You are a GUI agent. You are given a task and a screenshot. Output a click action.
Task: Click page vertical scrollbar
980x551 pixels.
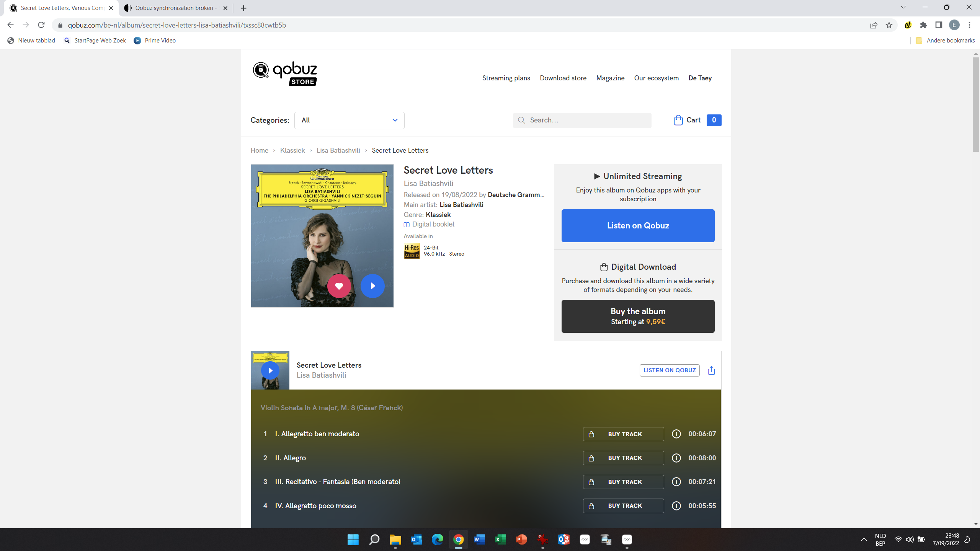point(976,104)
